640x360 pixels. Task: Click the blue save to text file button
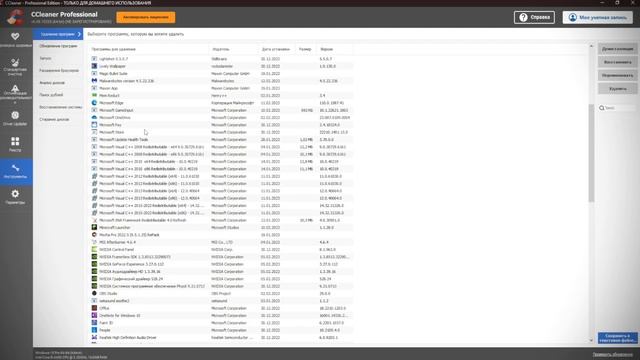pos(618,338)
